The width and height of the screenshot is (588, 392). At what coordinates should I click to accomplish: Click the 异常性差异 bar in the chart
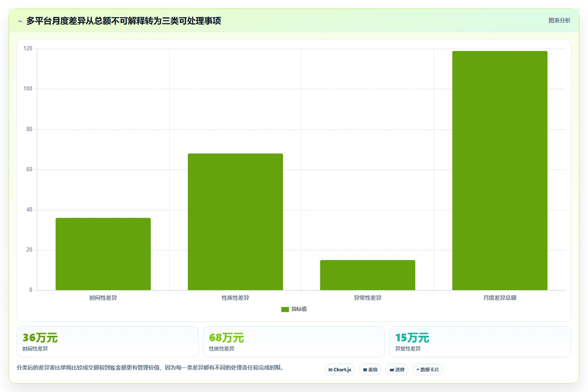(x=368, y=275)
